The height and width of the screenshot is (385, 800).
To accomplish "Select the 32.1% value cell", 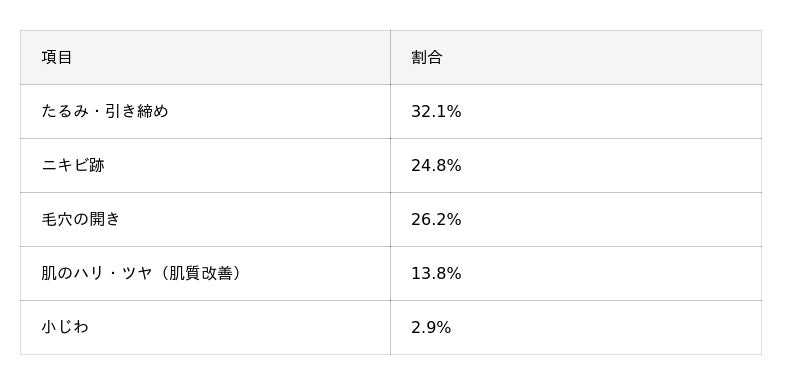I will click(x=576, y=112).
